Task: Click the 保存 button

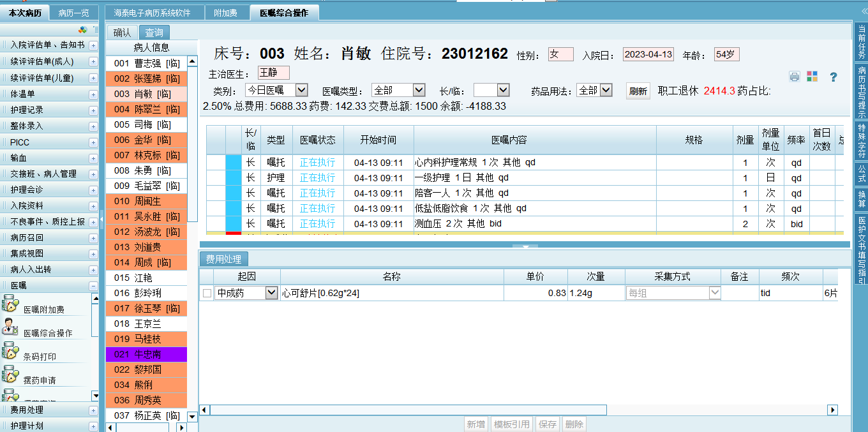Action: [x=548, y=424]
